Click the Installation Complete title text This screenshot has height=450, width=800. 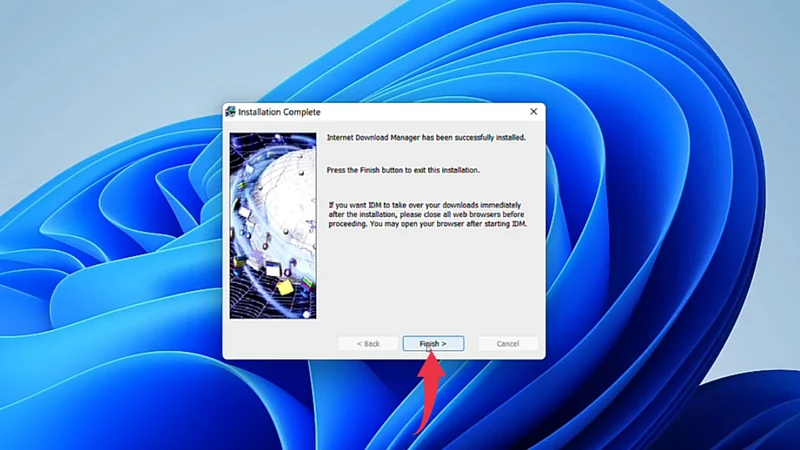(279, 112)
